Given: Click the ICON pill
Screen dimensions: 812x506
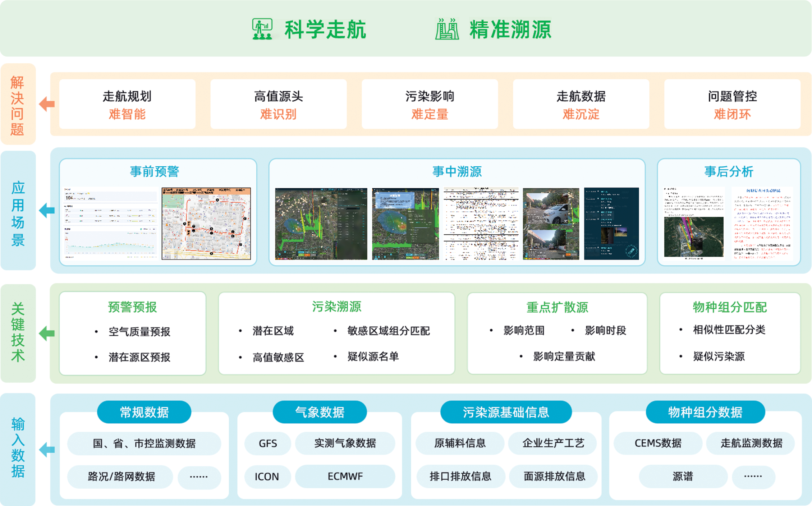Looking at the screenshot, I should click(x=267, y=477).
